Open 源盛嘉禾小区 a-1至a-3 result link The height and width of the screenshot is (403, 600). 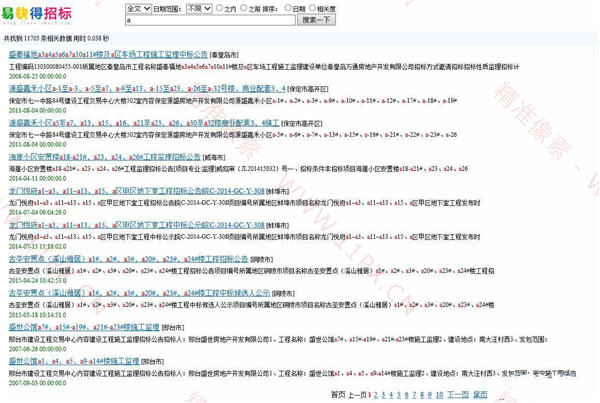click(x=147, y=88)
